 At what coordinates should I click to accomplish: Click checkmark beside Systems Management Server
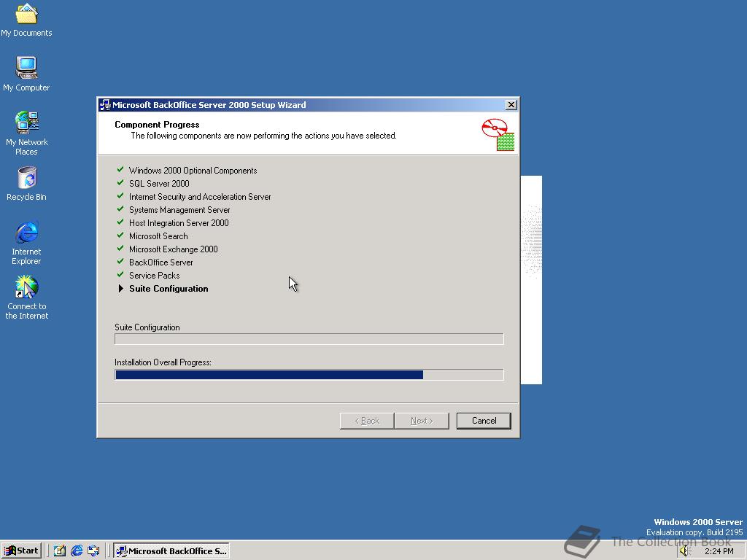click(x=120, y=209)
